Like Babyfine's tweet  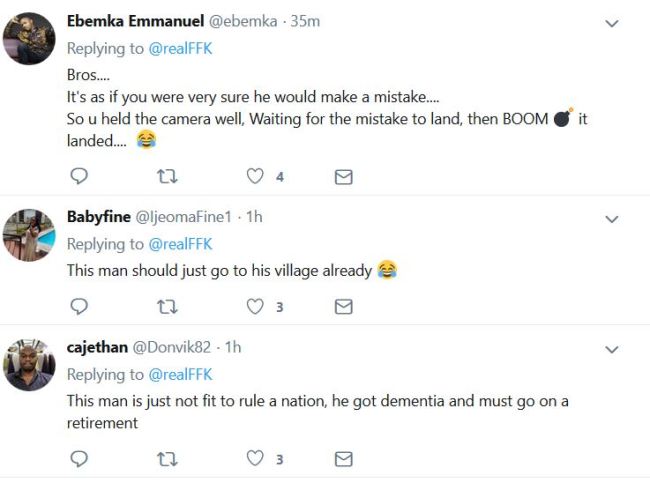255,306
